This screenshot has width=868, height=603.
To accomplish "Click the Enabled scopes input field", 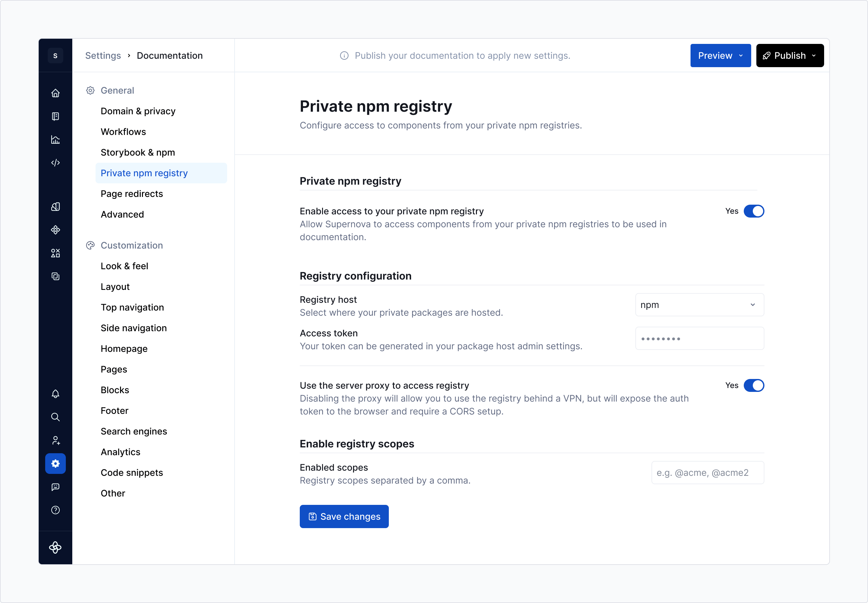I will point(707,472).
